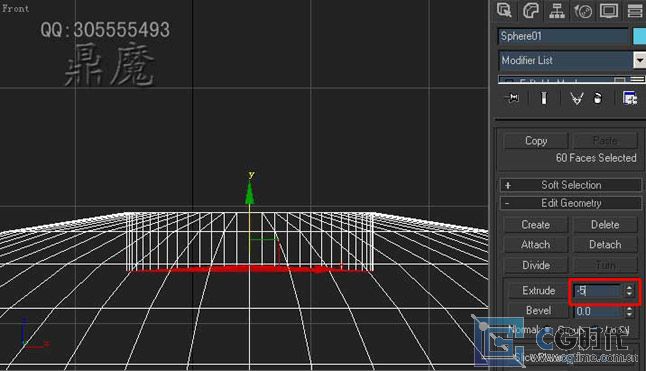
Task: Click the Extrude button
Action: (538, 291)
